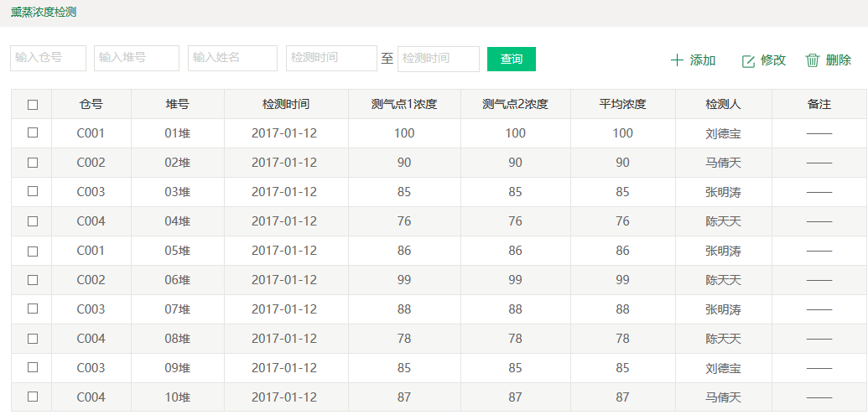The height and width of the screenshot is (415, 868).
Task: Click C004 in the 08堆 row
Action: click(91, 339)
